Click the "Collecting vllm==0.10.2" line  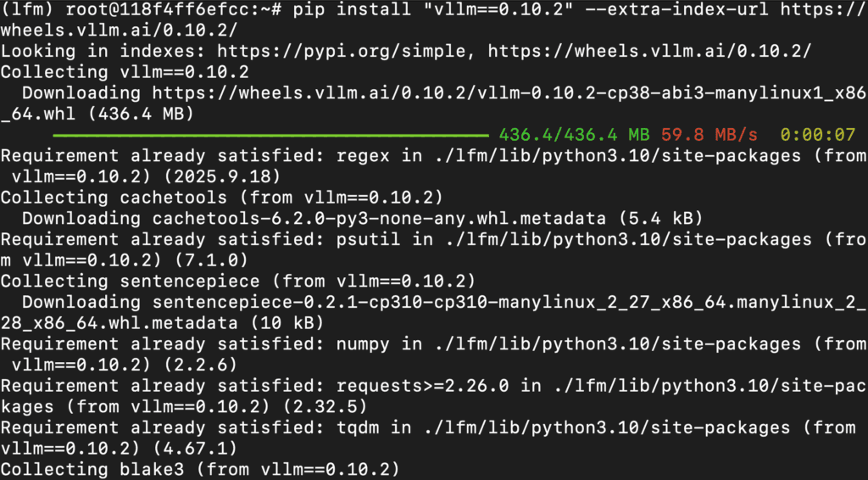[x=125, y=72]
